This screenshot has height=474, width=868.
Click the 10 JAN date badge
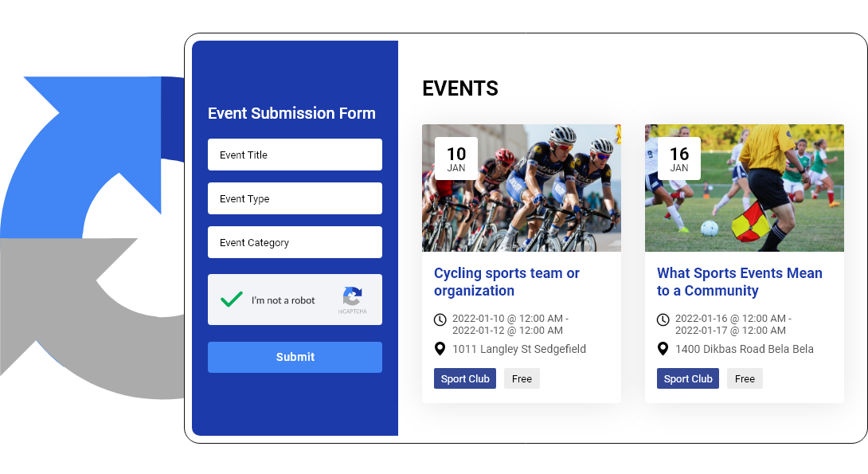(x=456, y=159)
